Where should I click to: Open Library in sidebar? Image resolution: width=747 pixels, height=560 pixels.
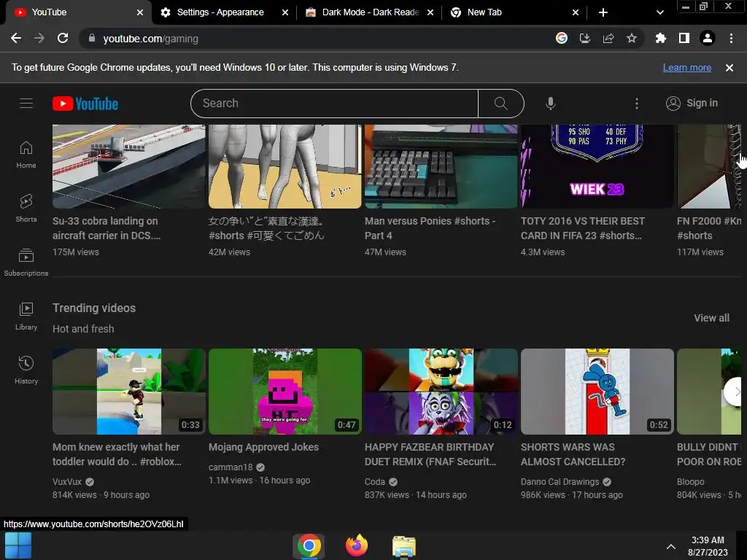[x=26, y=316]
